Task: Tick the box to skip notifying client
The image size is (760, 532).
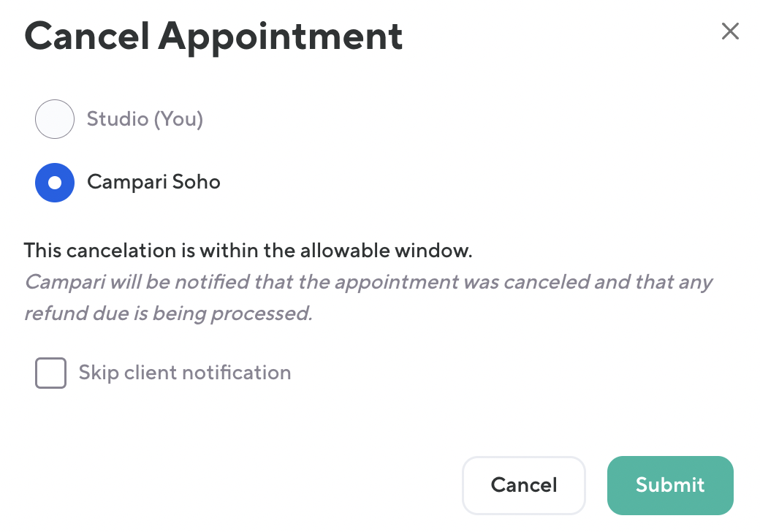Action: pyautogui.click(x=51, y=373)
